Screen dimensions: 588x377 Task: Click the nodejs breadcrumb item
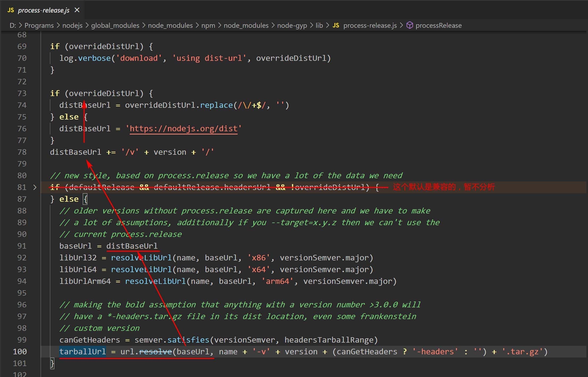tap(72, 25)
